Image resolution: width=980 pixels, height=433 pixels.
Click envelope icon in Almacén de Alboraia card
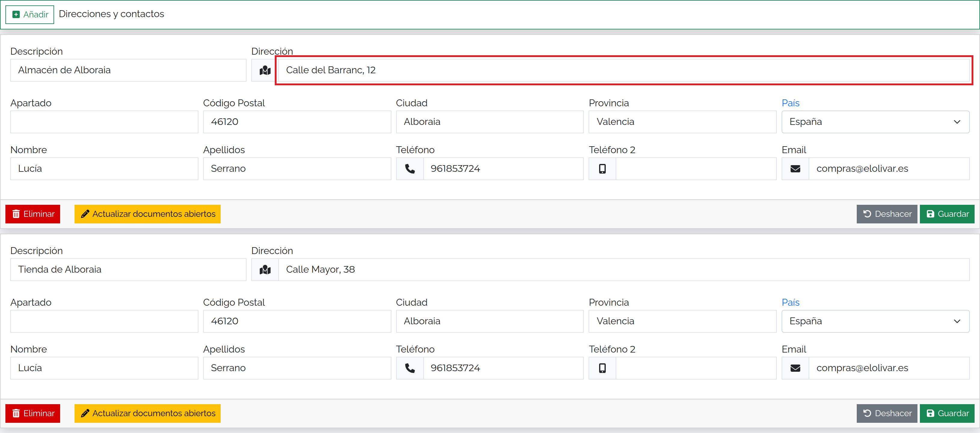click(795, 169)
